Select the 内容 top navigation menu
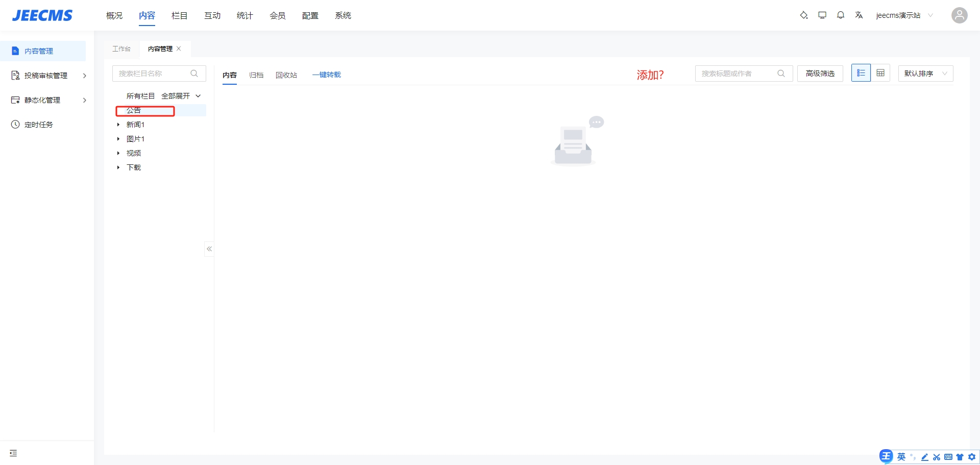980x465 pixels. point(147,15)
